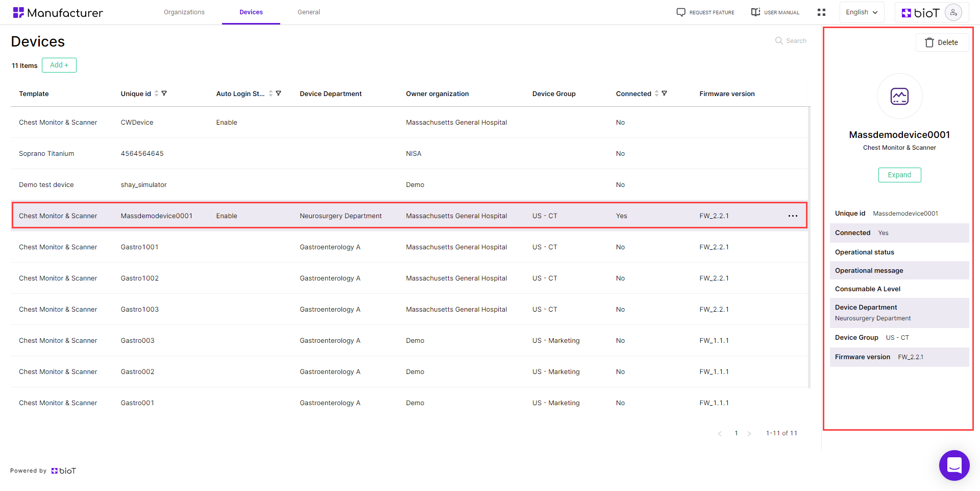Viewport: 980px width, 491px height.
Task: Switch to the Devices tab
Action: [x=251, y=12]
